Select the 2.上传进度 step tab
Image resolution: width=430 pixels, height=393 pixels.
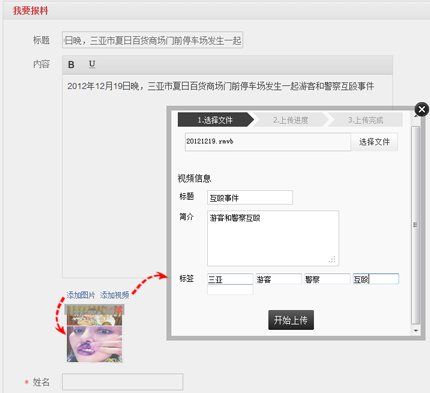291,120
